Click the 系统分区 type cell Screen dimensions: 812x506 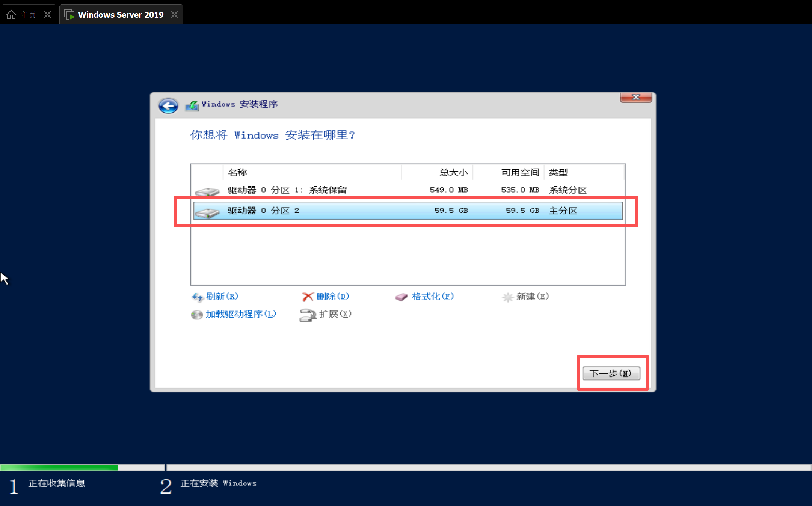568,190
